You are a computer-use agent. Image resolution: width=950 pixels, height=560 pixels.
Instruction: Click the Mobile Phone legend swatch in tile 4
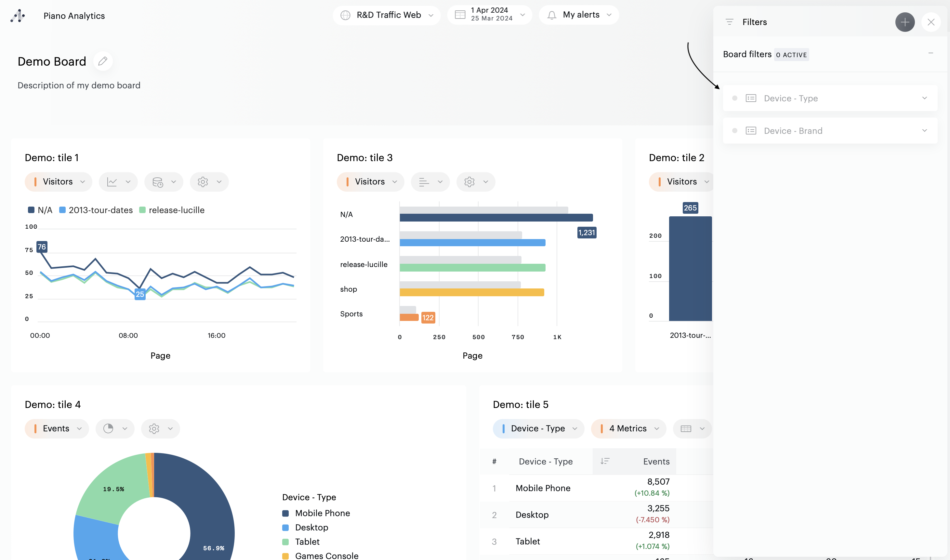pyautogui.click(x=285, y=513)
